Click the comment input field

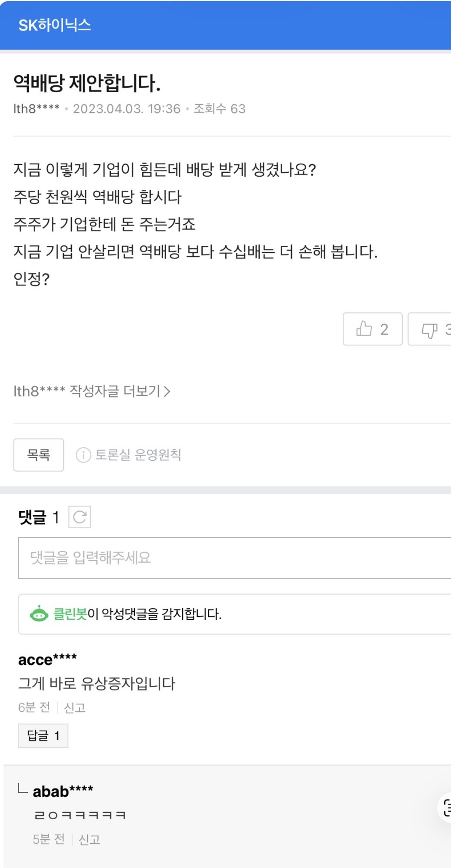tap(235, 558)
